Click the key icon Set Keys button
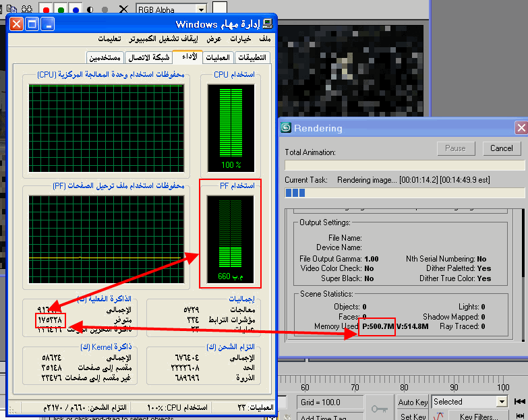This screenshot has height=420, width=528. pos(380,409)
